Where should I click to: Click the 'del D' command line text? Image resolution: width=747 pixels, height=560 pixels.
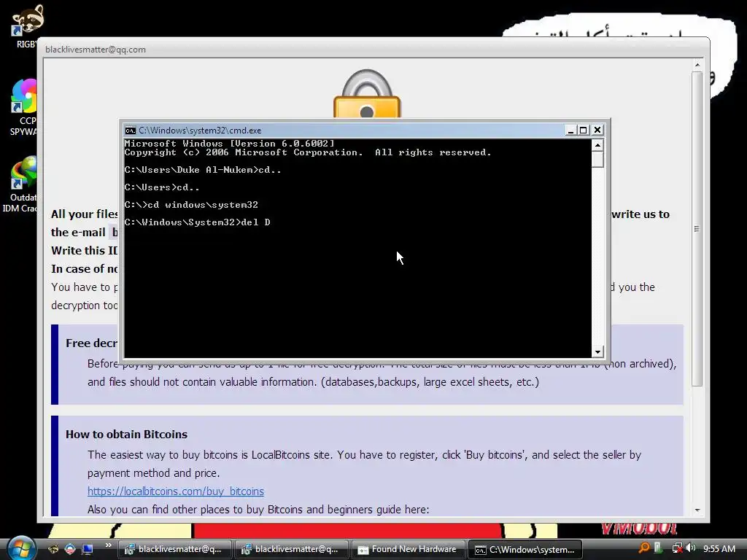(256, 222)
